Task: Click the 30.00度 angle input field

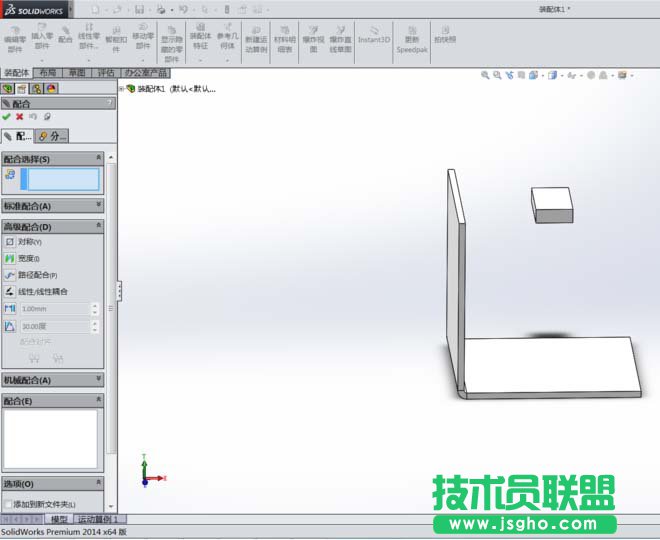Action: click(55, 326)
